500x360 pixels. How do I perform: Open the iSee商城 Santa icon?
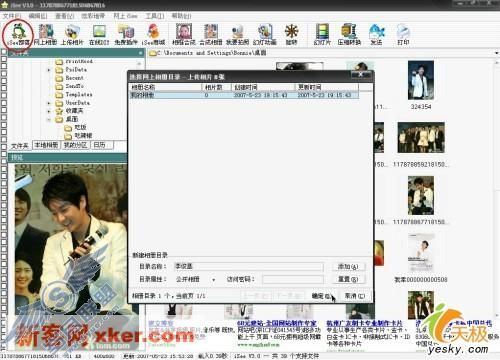pos(154,35)
